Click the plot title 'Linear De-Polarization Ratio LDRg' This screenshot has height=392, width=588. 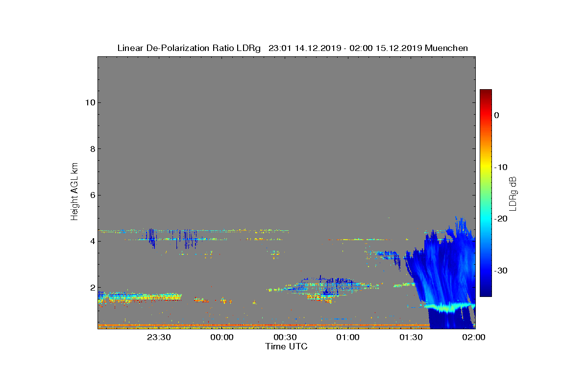[x=189, y=48]
